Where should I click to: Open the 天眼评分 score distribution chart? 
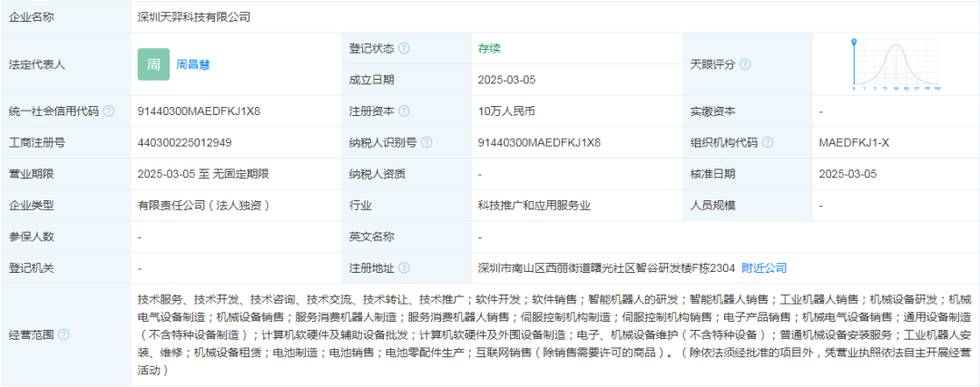tap(896, 64)
